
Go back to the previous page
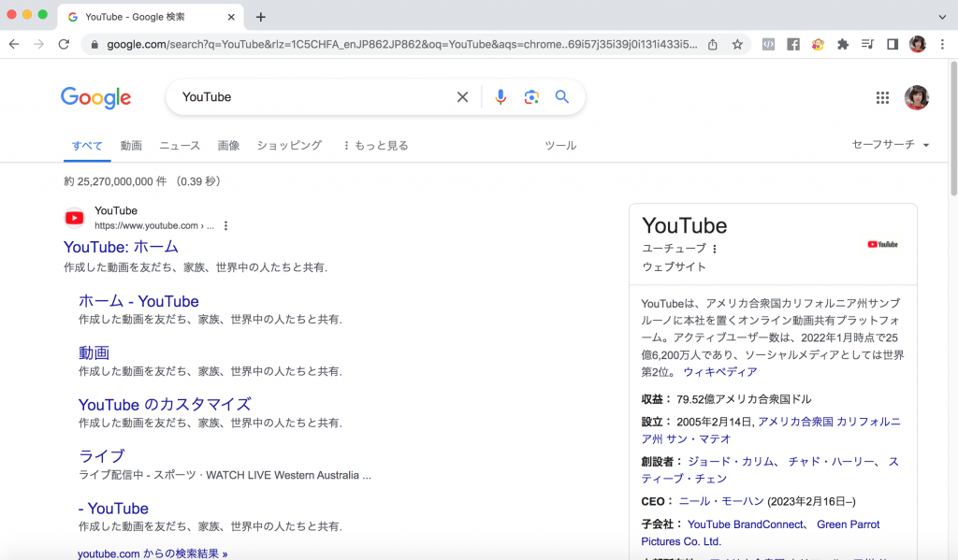(x=14, y=44)
